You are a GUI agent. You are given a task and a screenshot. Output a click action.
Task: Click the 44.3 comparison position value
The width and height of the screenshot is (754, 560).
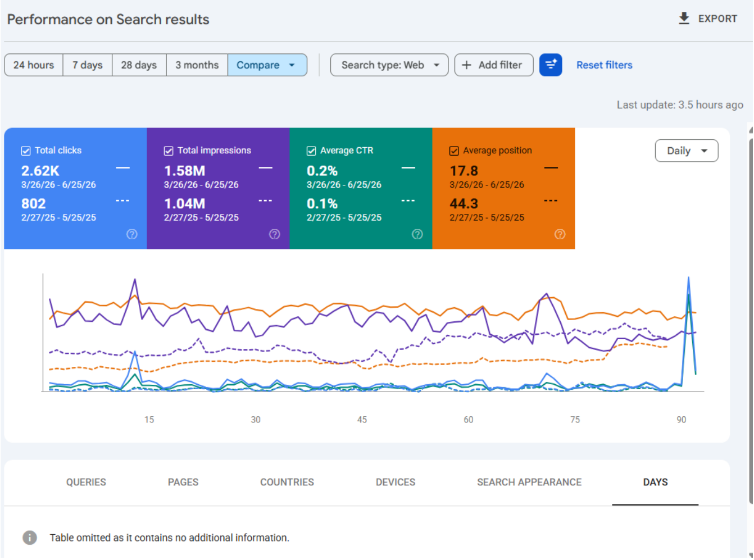pos(464,204)
